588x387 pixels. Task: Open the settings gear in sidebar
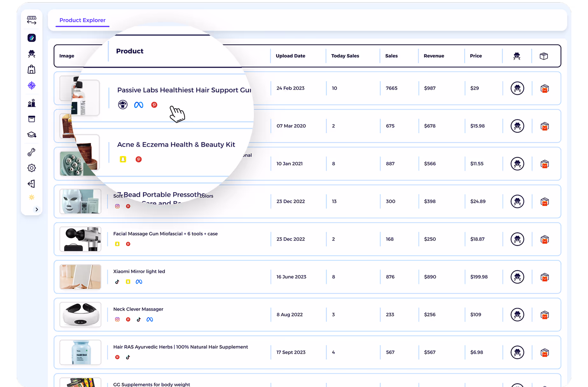pos(31,168)
